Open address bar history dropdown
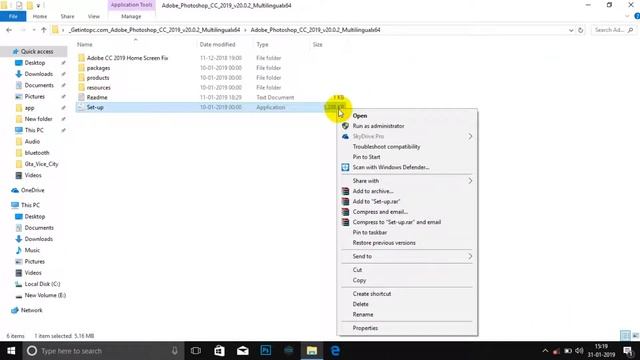This screenshot has width=640, height=360. pos(571,30)
